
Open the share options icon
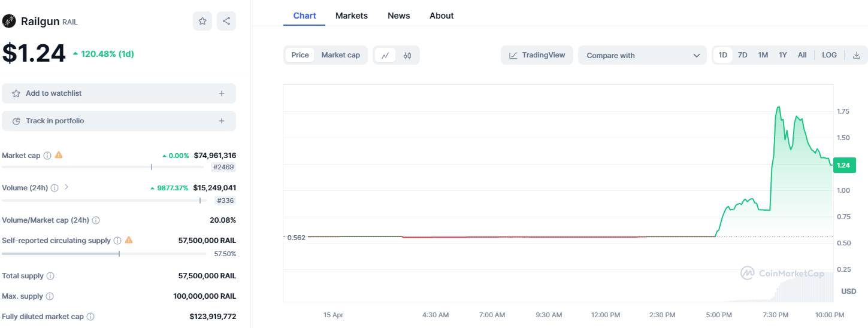click(226, 22)
